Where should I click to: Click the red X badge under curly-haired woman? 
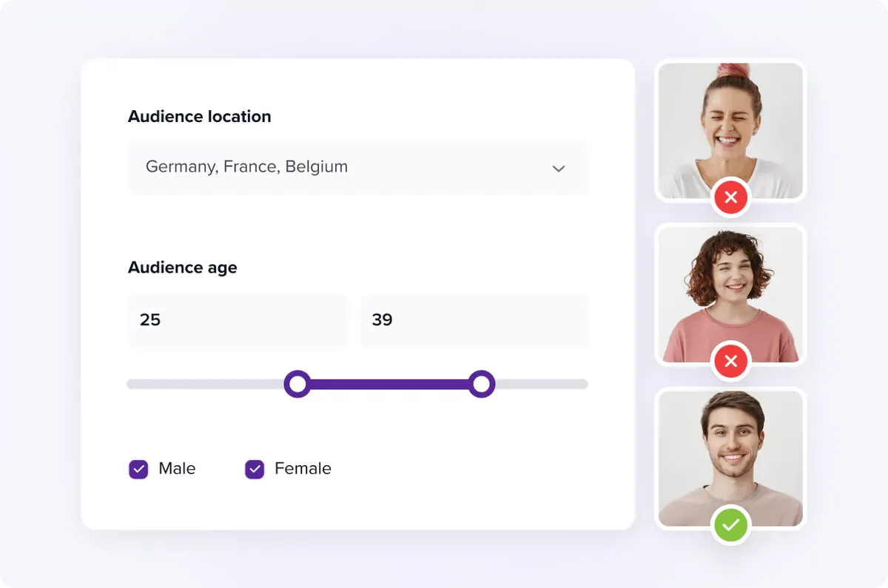[x=730, y=361]
